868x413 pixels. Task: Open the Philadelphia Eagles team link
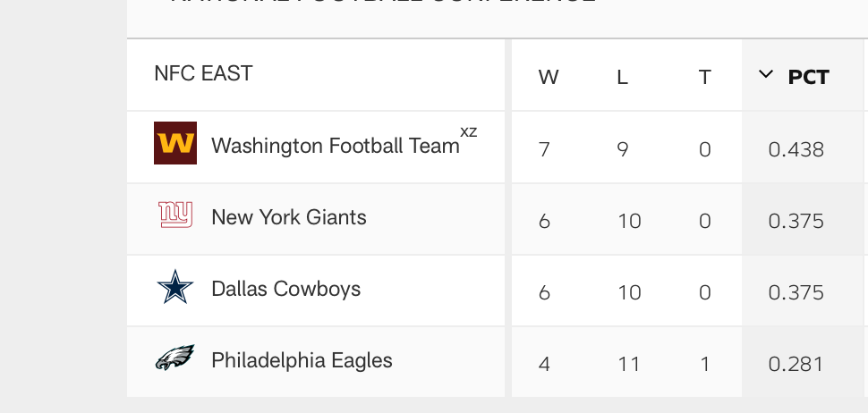[x=302, y=360]
